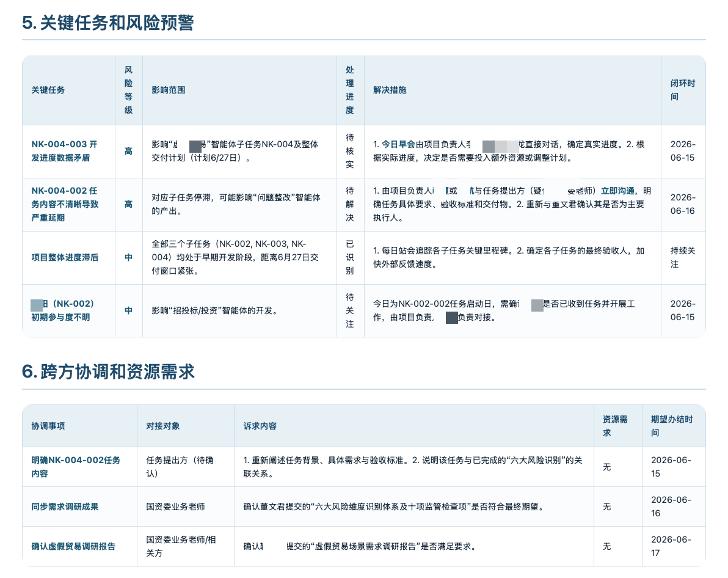Click the '处理进度' column header

350,90
